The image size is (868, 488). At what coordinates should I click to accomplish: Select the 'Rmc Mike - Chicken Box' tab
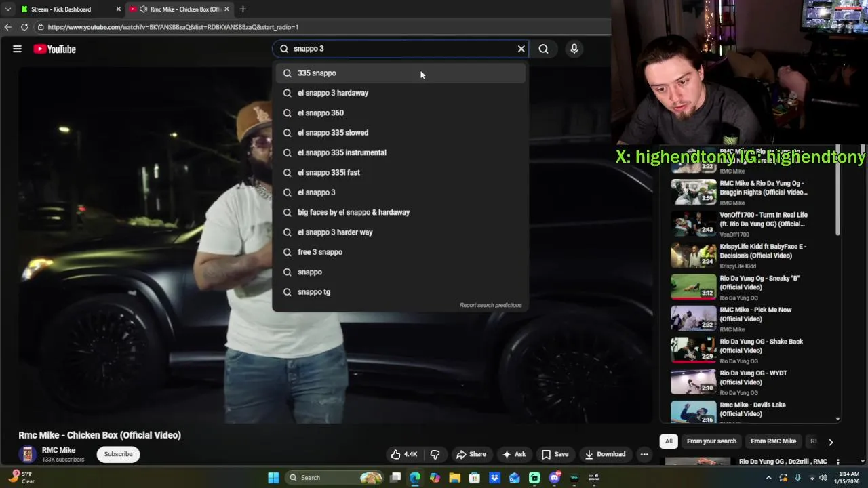click(180, 9)
